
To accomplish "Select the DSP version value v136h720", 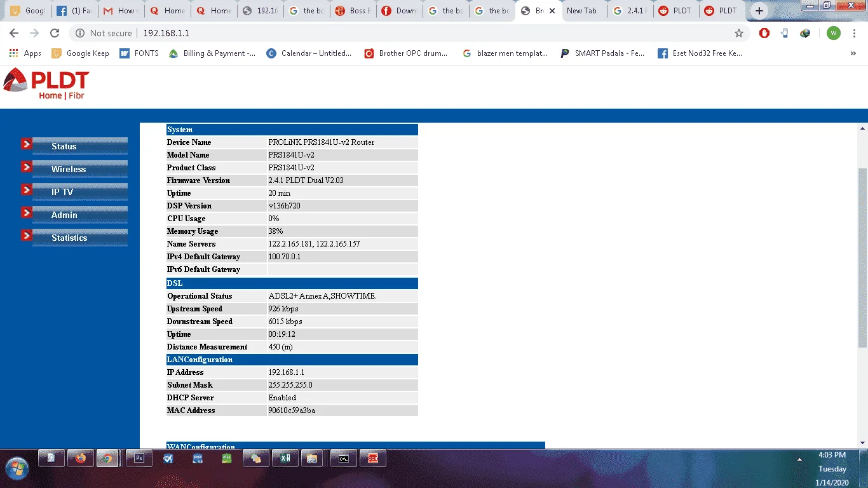I will click(284, 206).
